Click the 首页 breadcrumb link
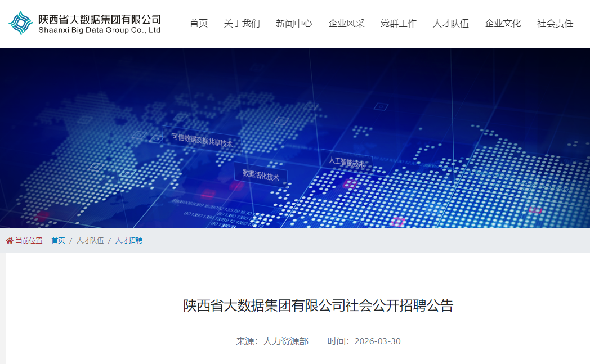590x364 pixels. click(59, 241)
